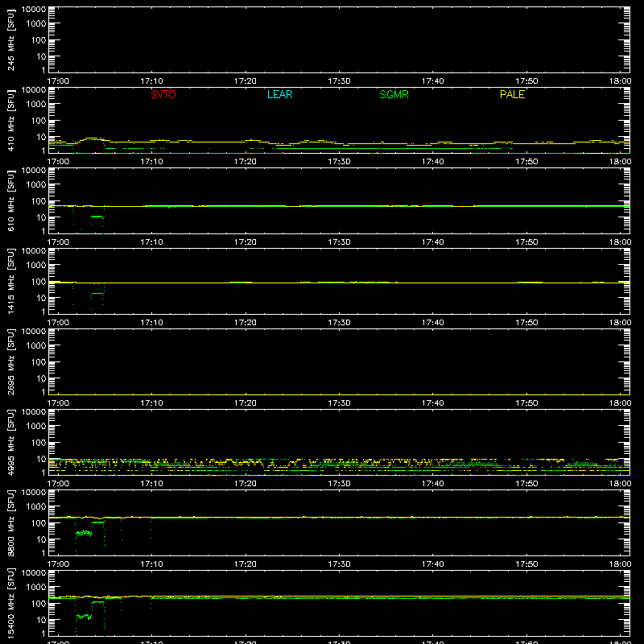
Task: Click the yellow PALE station label
Action: tap(512, 94)
